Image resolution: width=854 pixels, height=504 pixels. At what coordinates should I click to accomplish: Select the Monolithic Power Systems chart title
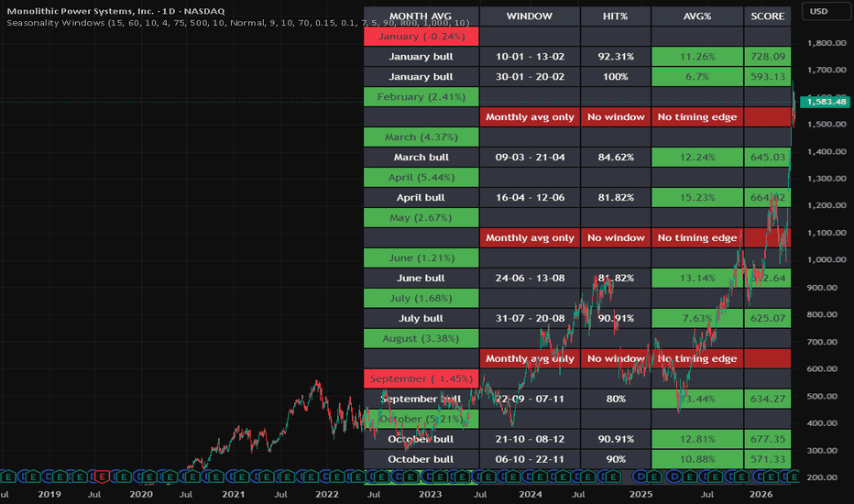coord(115,11)
